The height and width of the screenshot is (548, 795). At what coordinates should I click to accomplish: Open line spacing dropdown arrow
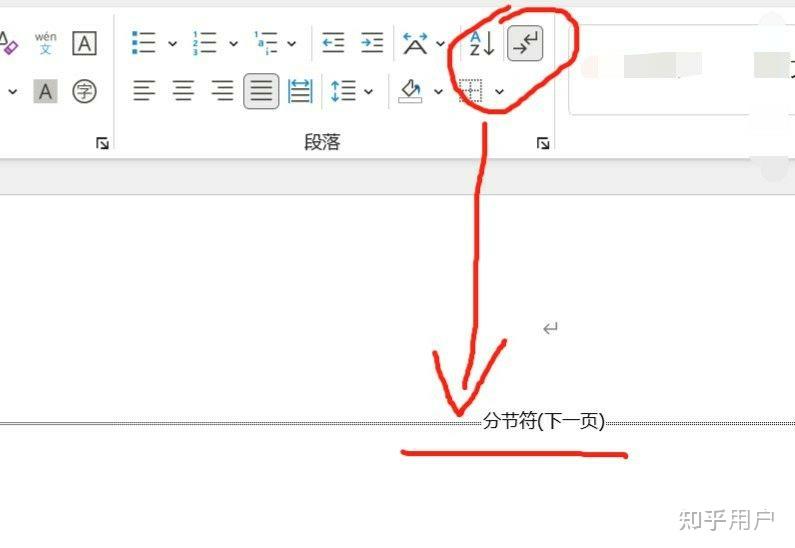[369, 92]
